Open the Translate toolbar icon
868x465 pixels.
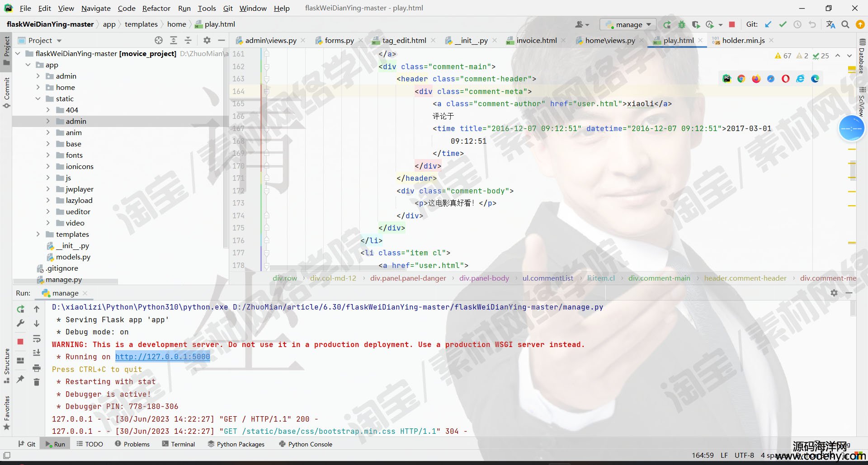[830, 24]
